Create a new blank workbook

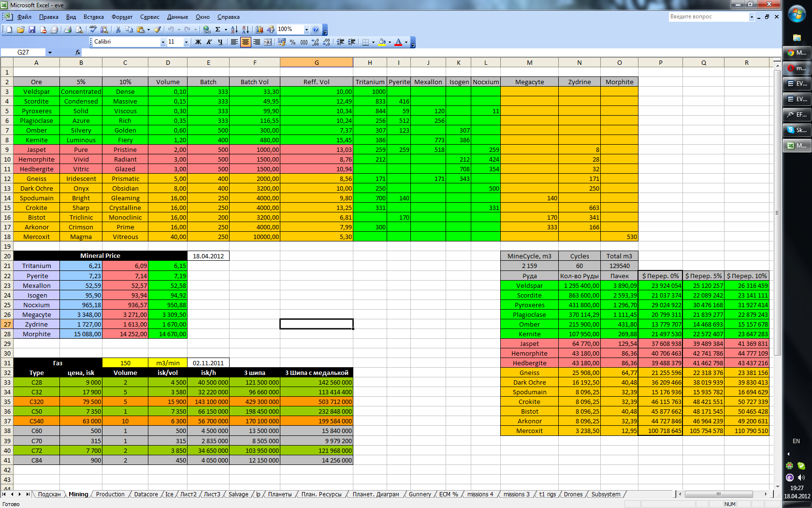tap(9, 30)
